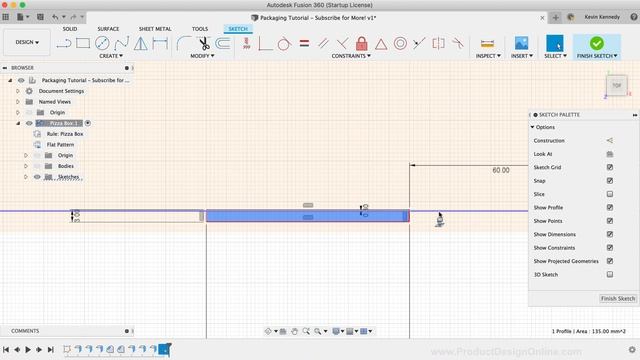The width and height of the screenshot is (640, 360).
Task: Switch to the SURFACE tab
Action: 108,29
